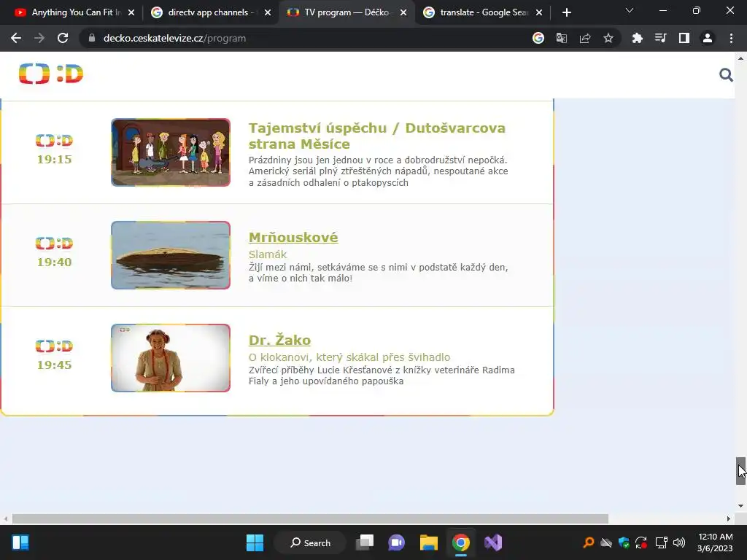Viewport: 747px width, 560px height.
Task: Open the Windows Start menu
Action: tap(255, 542)
